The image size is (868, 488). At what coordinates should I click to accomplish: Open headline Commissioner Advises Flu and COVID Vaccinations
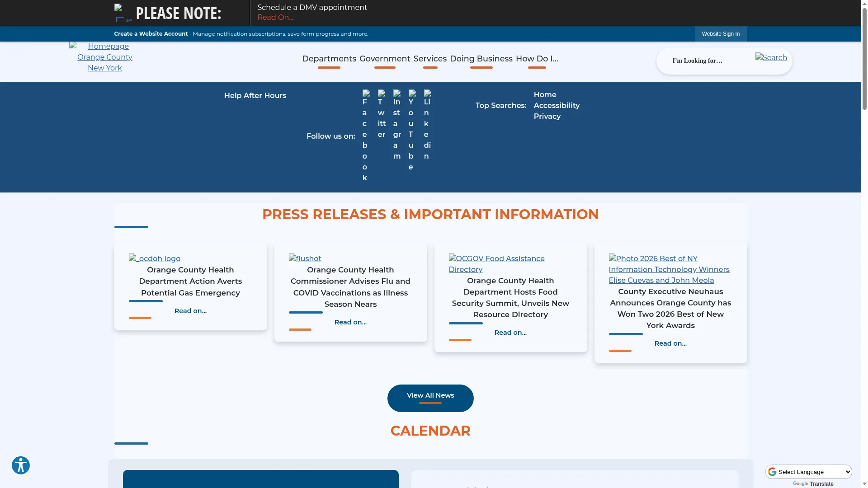pyautogui.click(x=350, y=287)
